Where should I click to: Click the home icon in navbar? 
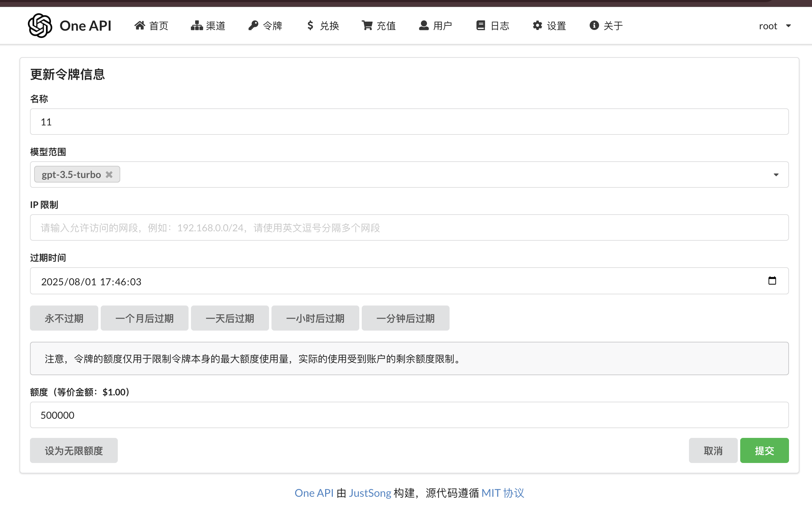tap(140, 25)
